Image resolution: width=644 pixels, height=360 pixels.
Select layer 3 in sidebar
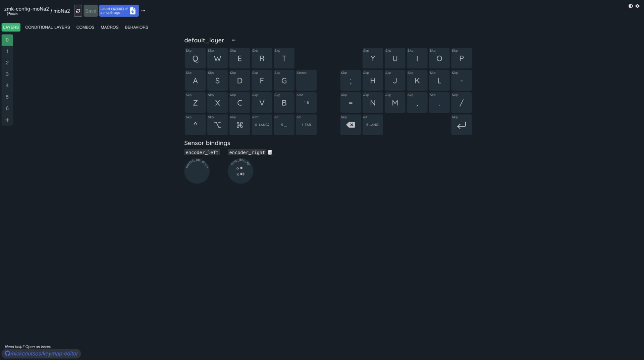click(7, 74)
